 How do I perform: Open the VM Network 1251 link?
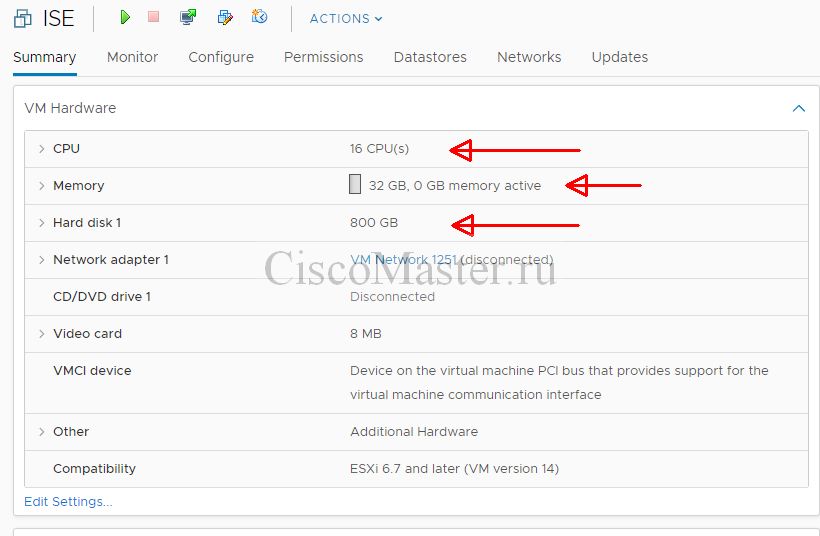tap(404, 259)
